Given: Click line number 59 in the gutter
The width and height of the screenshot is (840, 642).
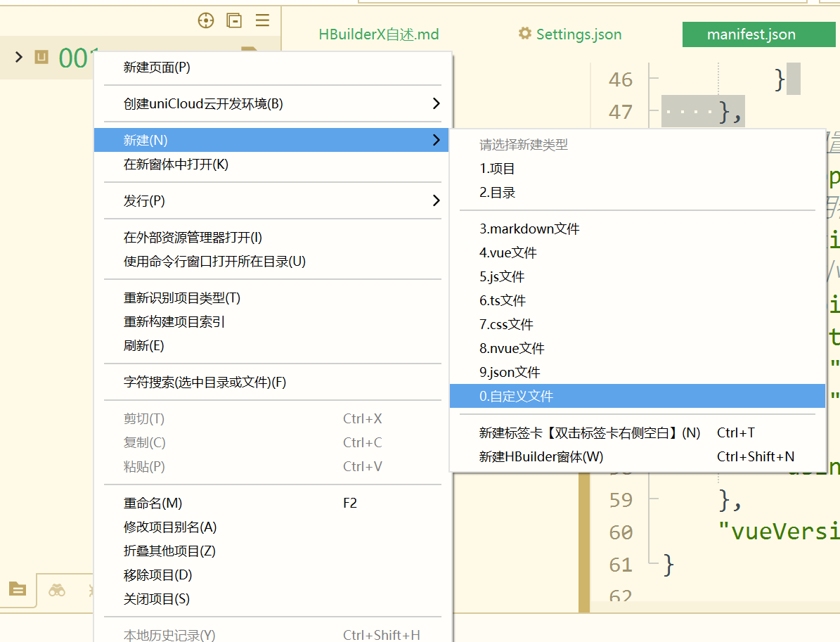Looking at the screenshot, I should [x=621, y=499].
